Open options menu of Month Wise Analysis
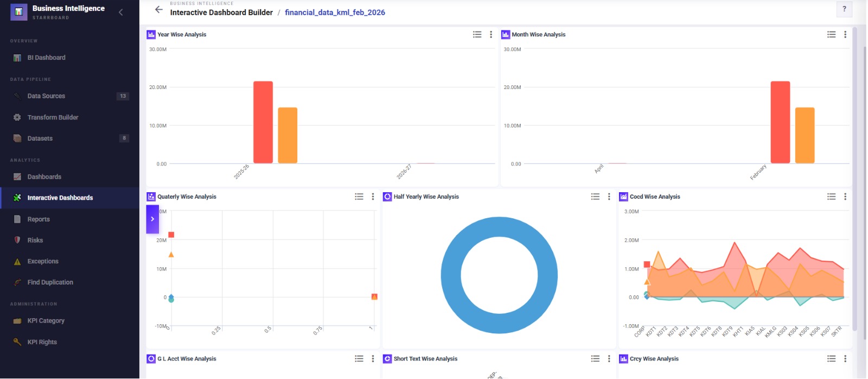The image size is (868, 379). click(845, 34)
